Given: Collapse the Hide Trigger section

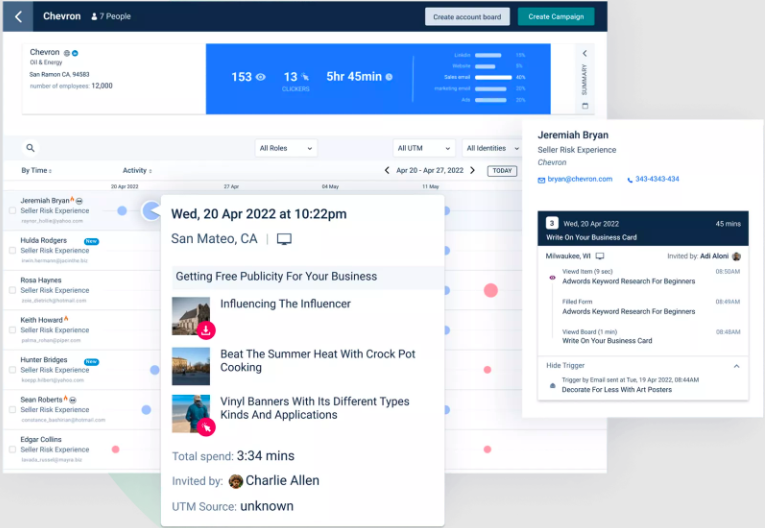Looking at the screenshot, I should [x=736, y=366].
